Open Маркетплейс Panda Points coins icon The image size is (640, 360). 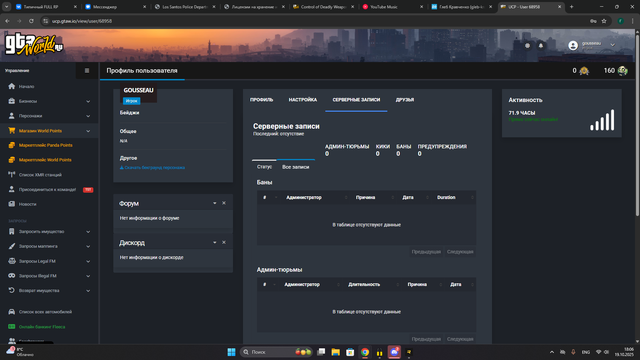(x=11, y=145)
